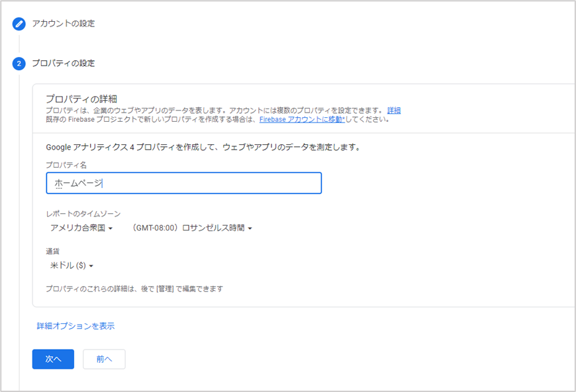
Task: Click the レポートのタイムゾーン label
Action: click(83, 214)
